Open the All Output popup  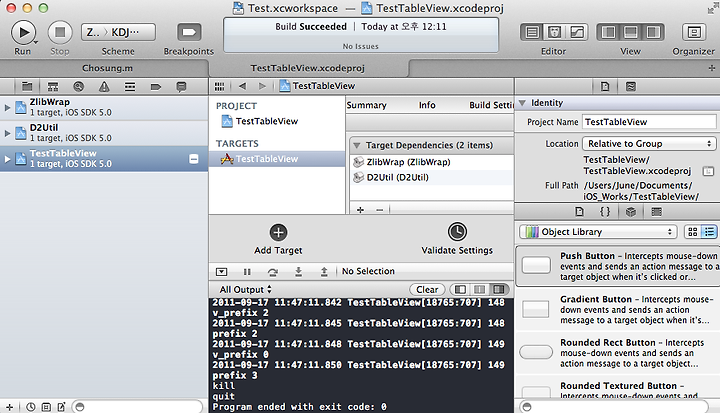[x=246, y=289]
